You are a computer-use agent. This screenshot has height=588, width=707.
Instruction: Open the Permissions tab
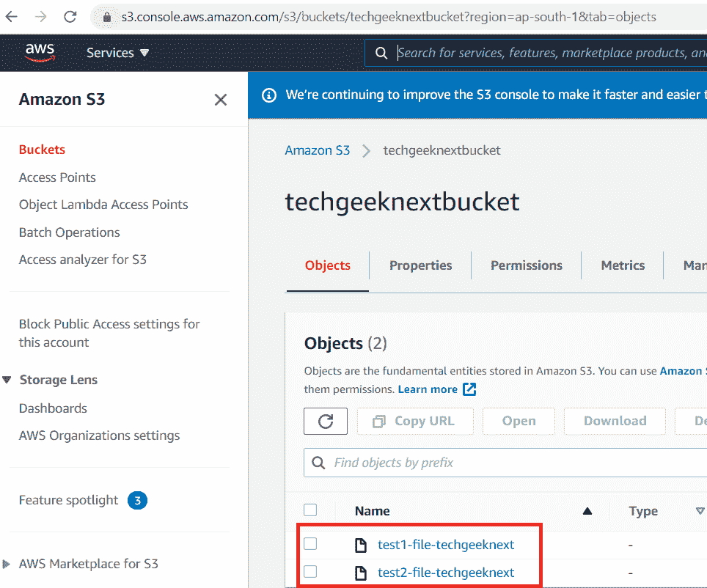(x=526, y=265)
